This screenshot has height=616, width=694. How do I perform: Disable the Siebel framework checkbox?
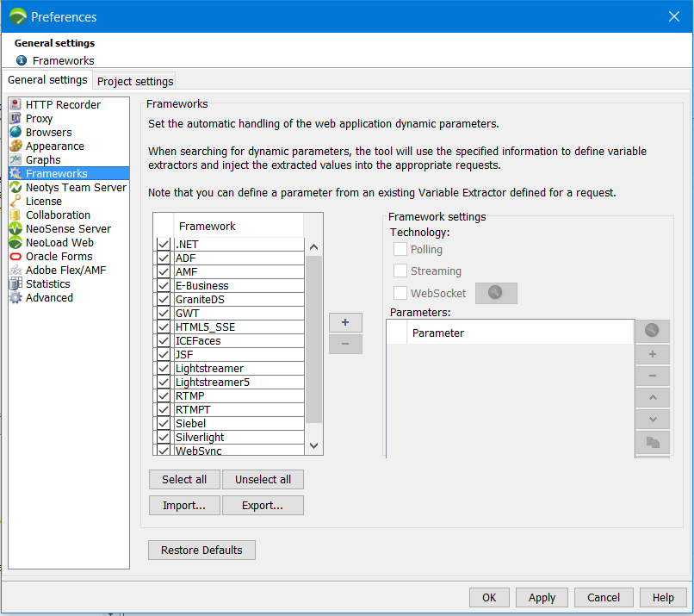coord(163,424)
